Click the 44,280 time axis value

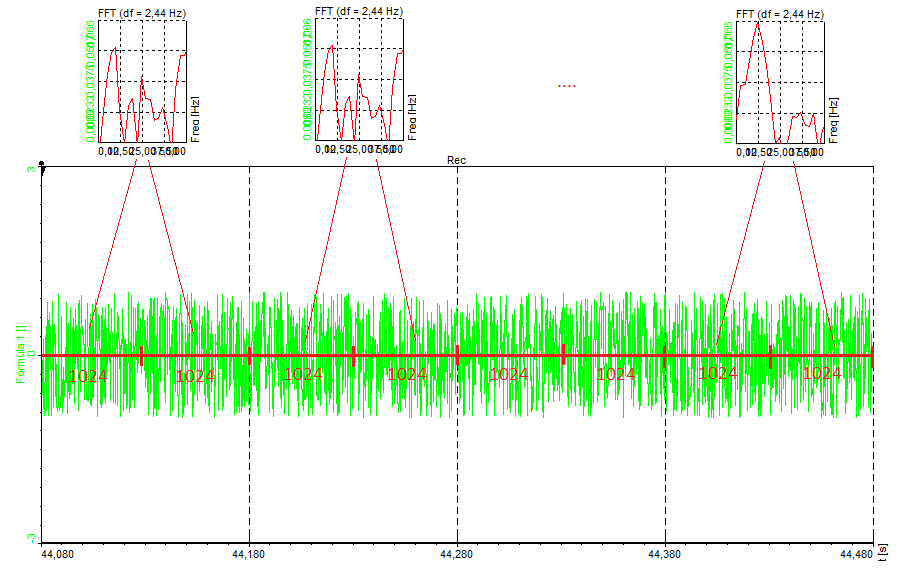tap(457, 555)
